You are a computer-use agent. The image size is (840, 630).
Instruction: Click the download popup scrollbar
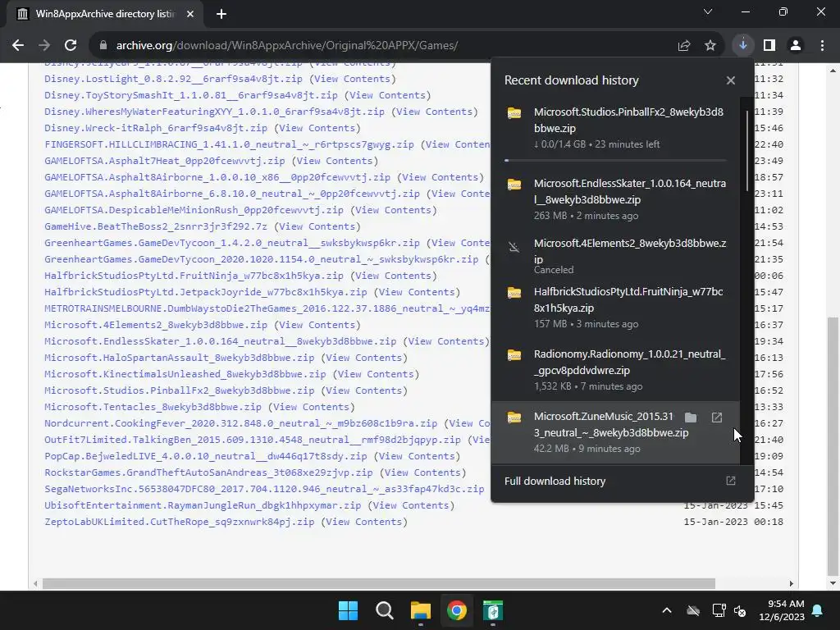pyautogui.click(x=746, y=151)
